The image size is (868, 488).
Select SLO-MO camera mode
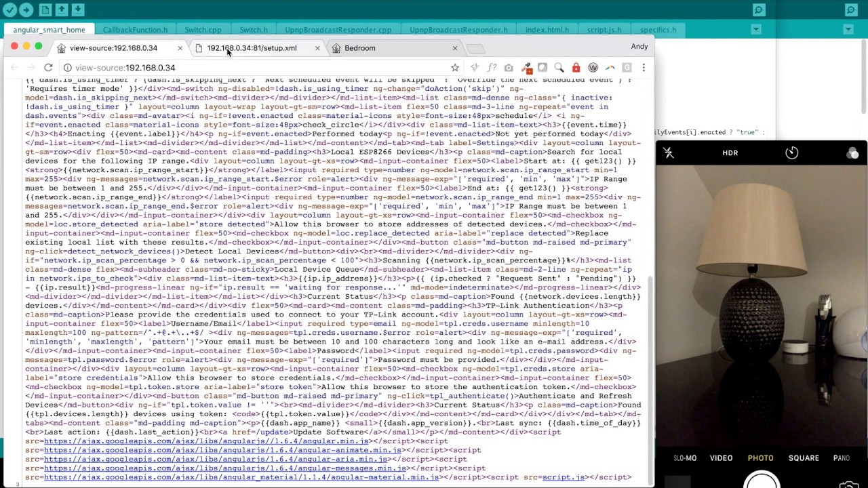685,458
